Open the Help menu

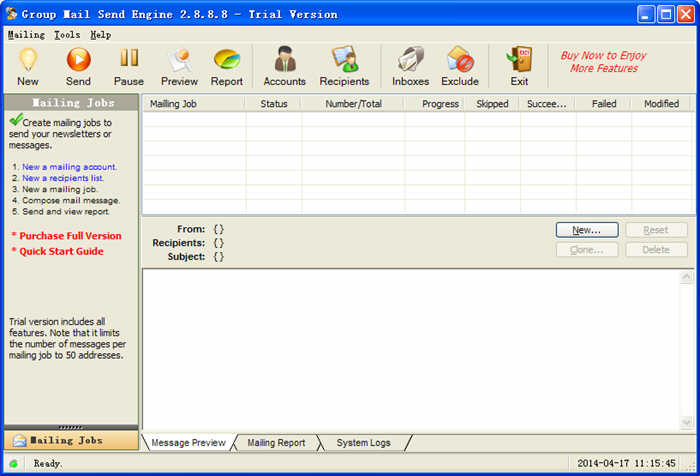click(100, 35)
